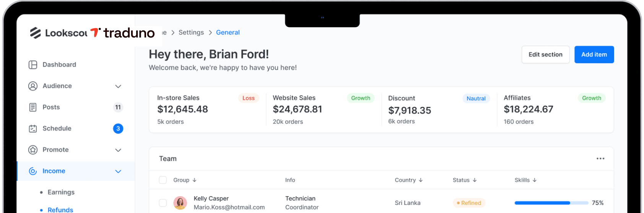This screenshot has height=213, width=644.
Task: Click the Growth badge on Website Sales
Action: [361, 98]
